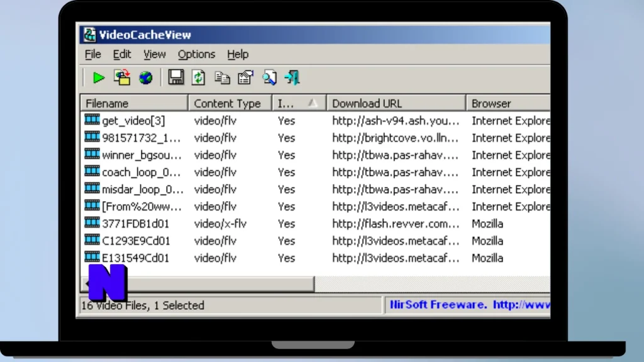Open download URL in browser globe icon

pyautogui.click(x=145, y=77)
